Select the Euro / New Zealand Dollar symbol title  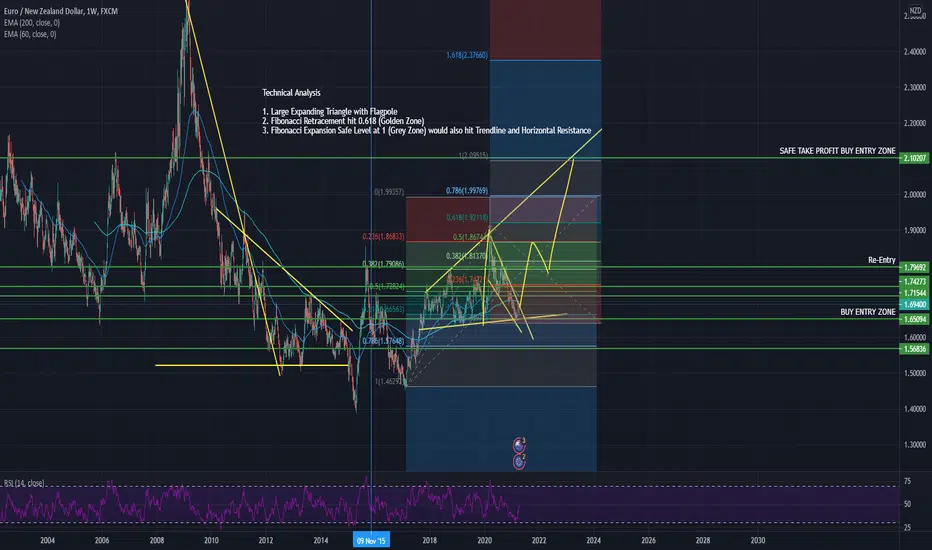(61, 11)
